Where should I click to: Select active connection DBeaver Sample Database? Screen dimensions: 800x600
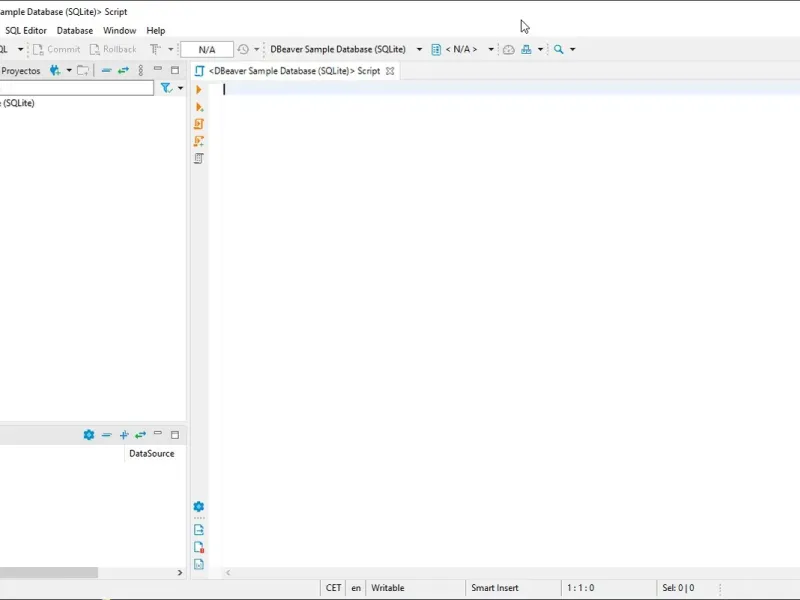point(338,49)
